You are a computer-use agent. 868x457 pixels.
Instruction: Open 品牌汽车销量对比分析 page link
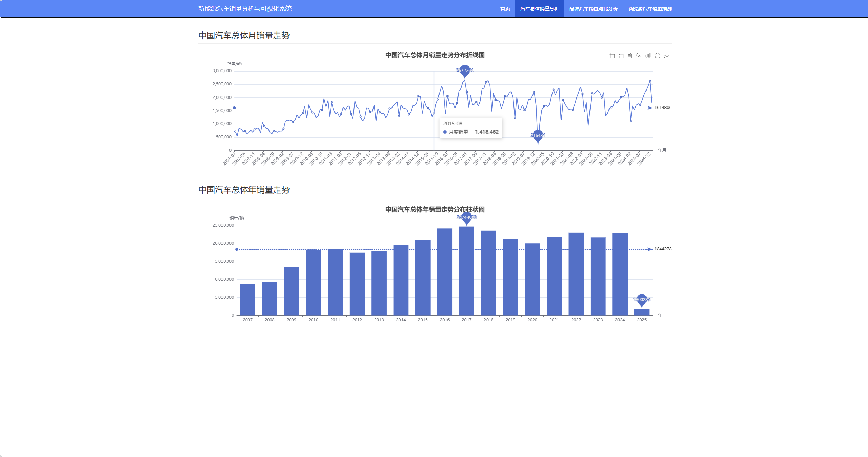click(x=593, y=9)
